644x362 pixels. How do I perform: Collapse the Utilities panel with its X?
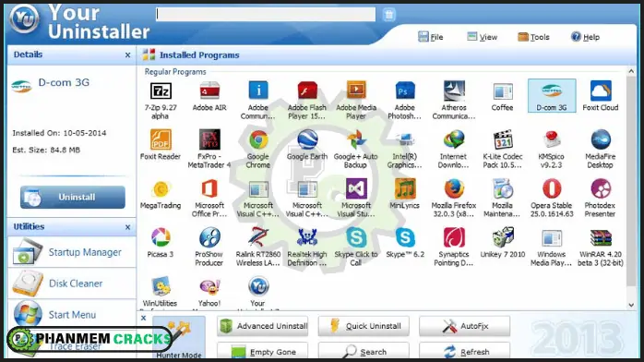click(127, 227)
